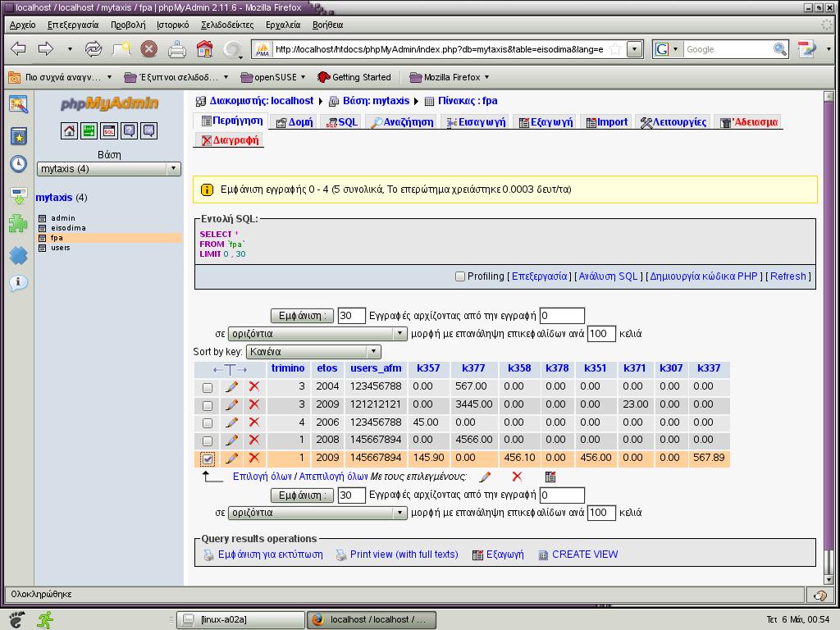Click the browser Forward arrow
Screen dimensions: 840x630
(x=46, y=49)
